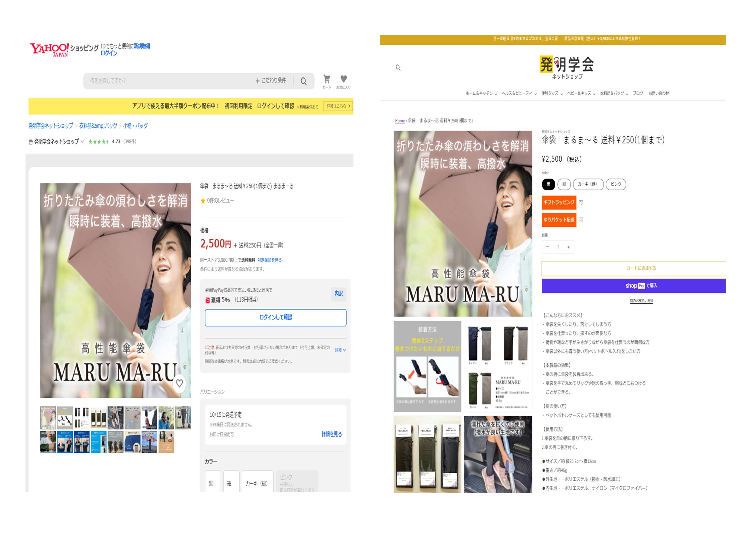Add product to favorites via heart on image
756x535 pixels.
coord(179,383)
